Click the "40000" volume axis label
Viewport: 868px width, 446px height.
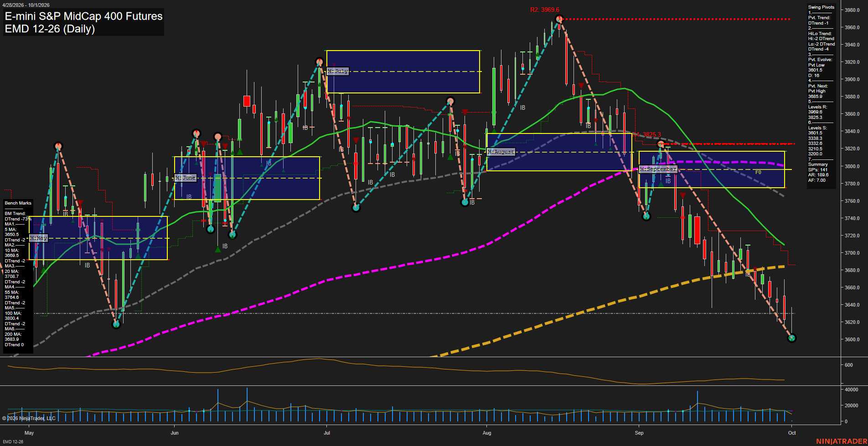pyautogui.click(x=851, y=390)
